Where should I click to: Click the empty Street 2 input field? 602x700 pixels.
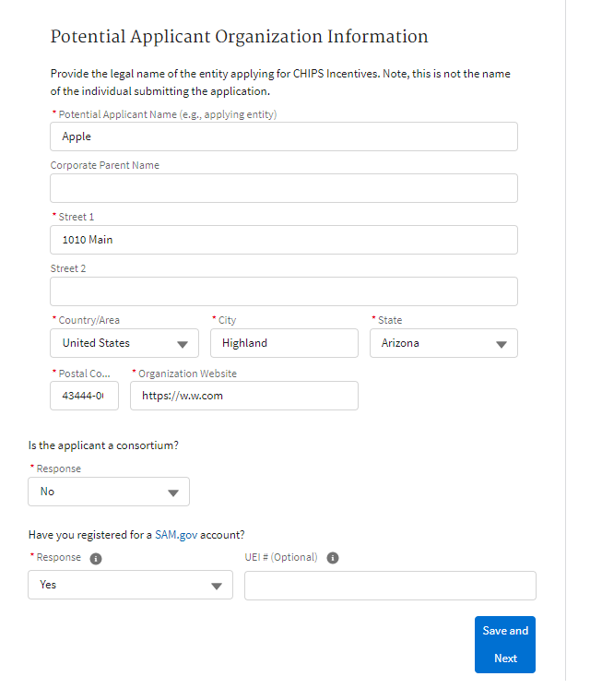[284, 291]
